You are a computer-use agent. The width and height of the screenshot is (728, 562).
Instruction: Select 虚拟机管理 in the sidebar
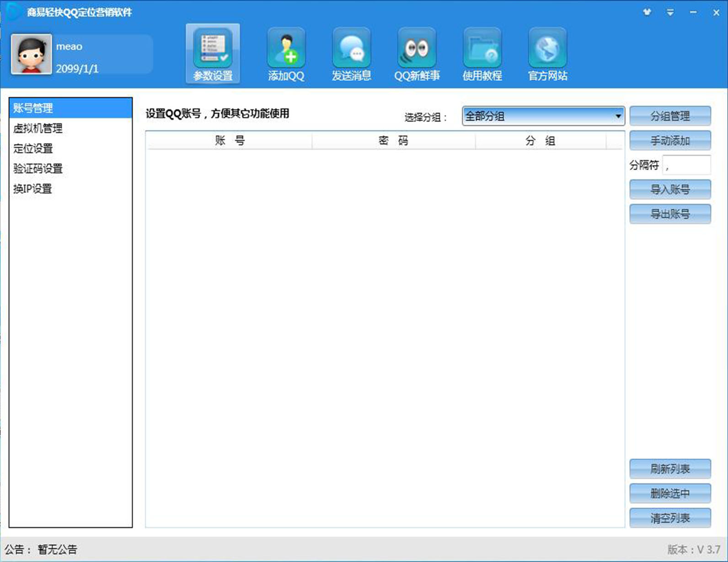coord(70,128)
